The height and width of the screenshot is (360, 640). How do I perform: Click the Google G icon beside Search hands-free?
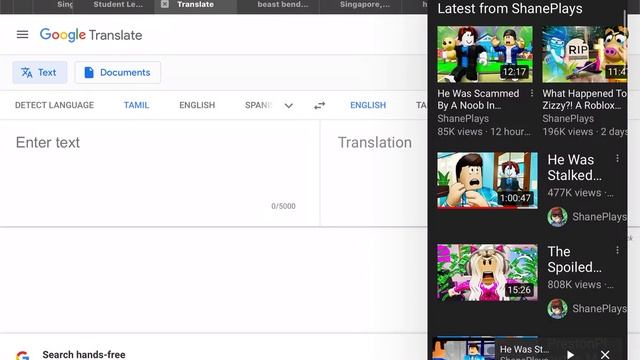23,355
